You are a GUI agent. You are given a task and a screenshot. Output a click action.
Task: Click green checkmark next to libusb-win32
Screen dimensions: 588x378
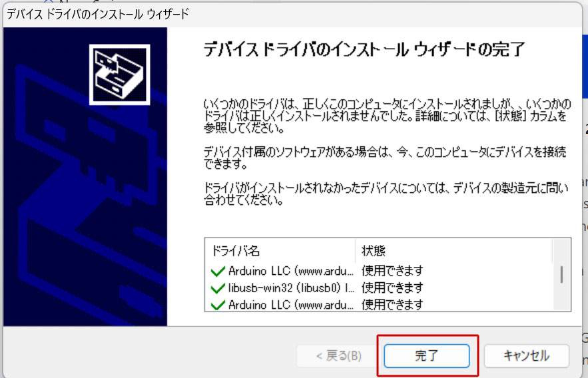coord(217,288)
